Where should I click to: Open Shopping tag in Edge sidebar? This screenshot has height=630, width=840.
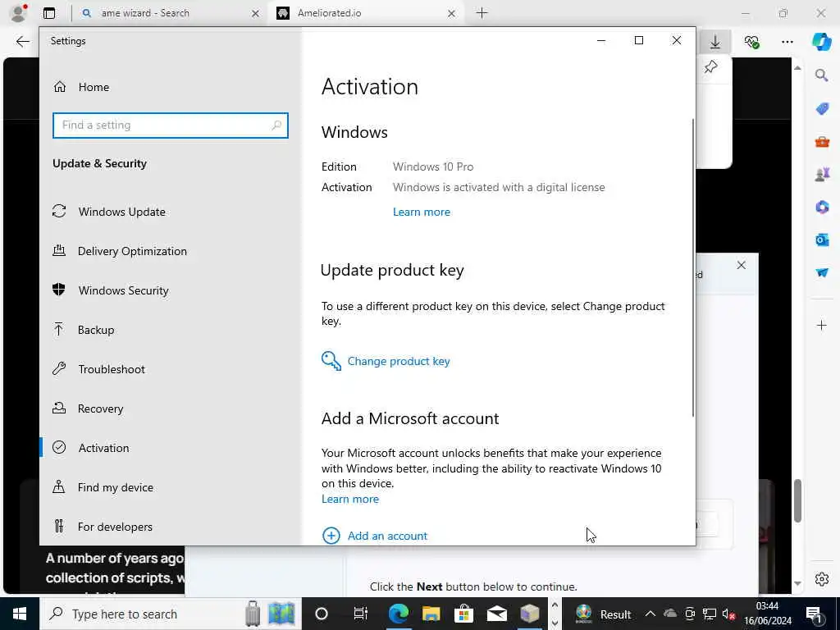click(x=822, y=109)
